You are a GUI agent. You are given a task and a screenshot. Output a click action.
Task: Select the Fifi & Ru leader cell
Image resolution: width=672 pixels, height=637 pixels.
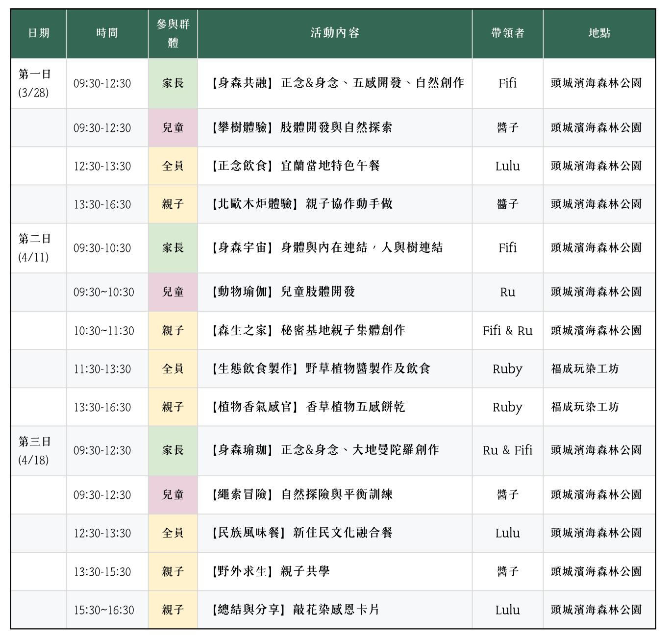click(x=507, y=331)
